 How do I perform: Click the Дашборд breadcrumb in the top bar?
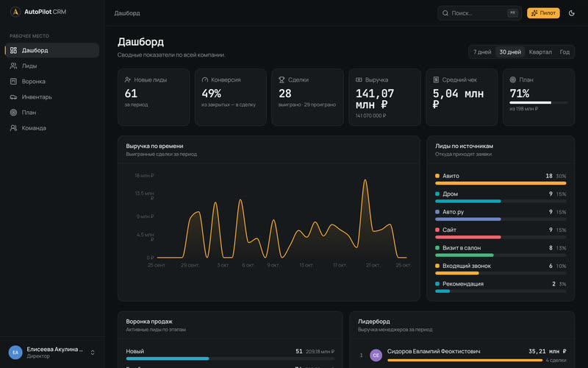tap(127, 13)
